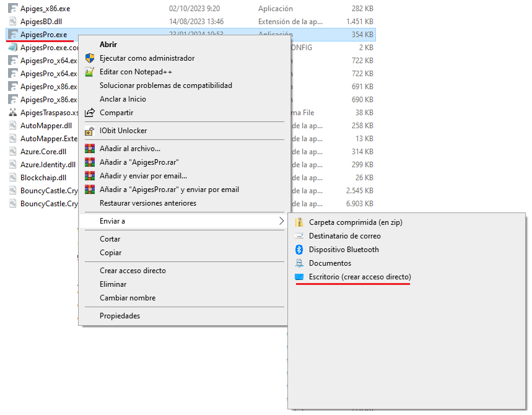Select the AutoMapper.dll file name
The width and height of the screenshot is (532, 415).
(46, 126)
